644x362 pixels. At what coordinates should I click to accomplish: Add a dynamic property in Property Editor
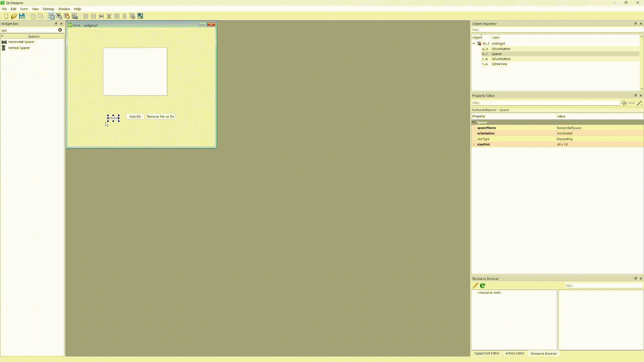624,103
